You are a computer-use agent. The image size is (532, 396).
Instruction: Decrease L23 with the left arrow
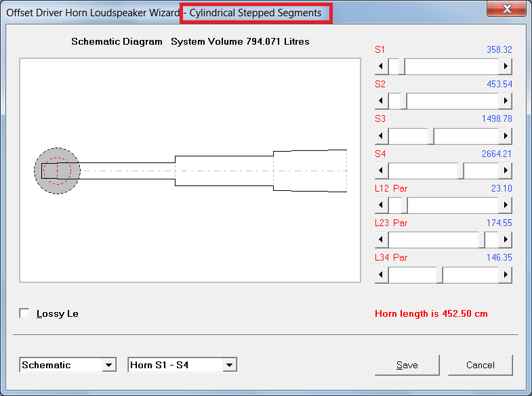[x=382, y=240]
